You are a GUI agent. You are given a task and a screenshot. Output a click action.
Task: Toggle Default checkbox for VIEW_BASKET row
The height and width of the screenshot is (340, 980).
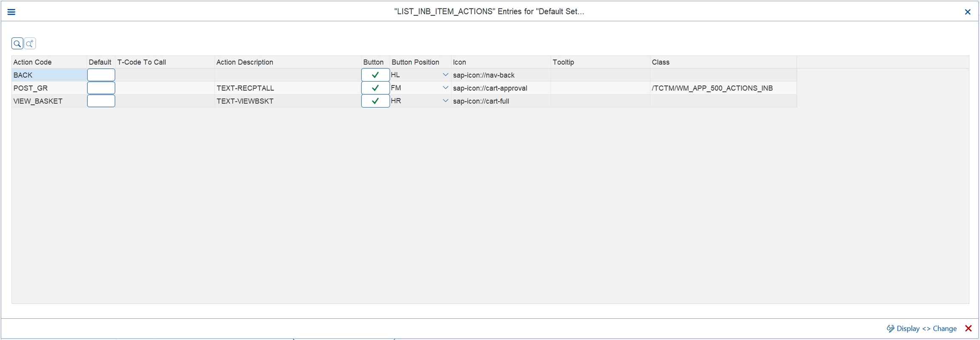pyautogui.click(x=101, y=101)
